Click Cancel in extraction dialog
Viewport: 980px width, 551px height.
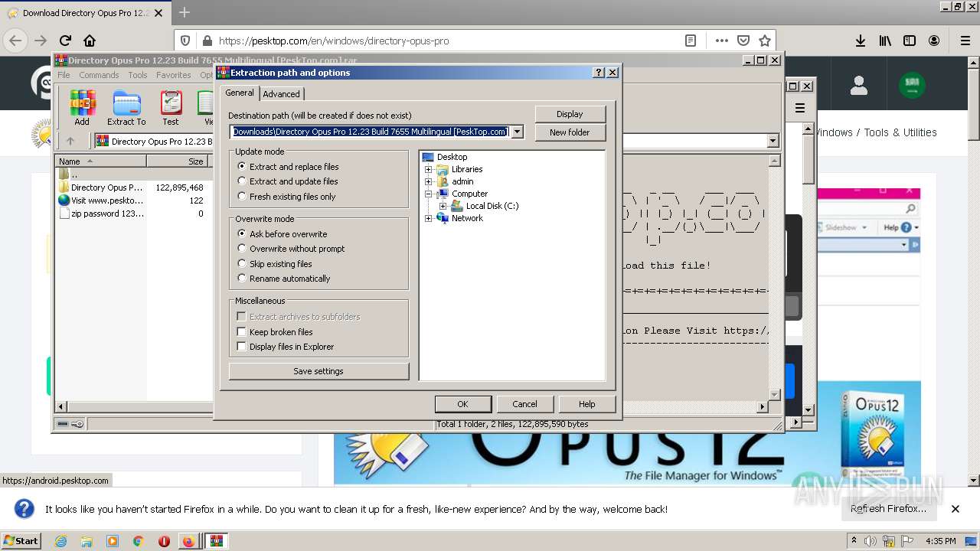pos(524,404)
